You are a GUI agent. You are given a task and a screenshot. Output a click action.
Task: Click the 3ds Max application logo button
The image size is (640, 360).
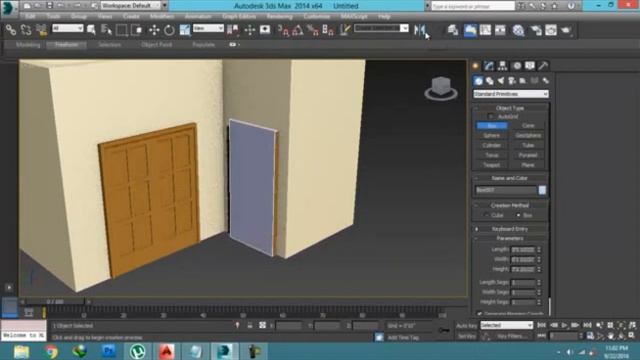(9, 8)
